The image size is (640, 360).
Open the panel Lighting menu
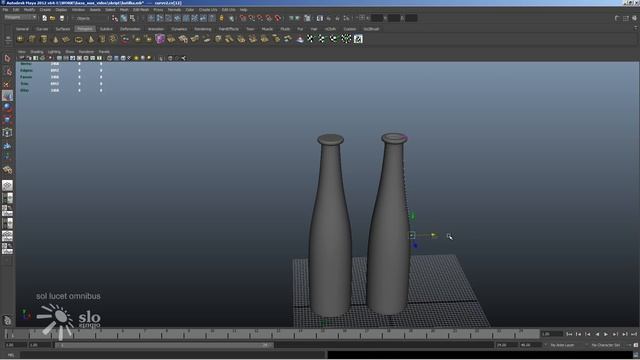pyautogui.click(x=54, y=52)
